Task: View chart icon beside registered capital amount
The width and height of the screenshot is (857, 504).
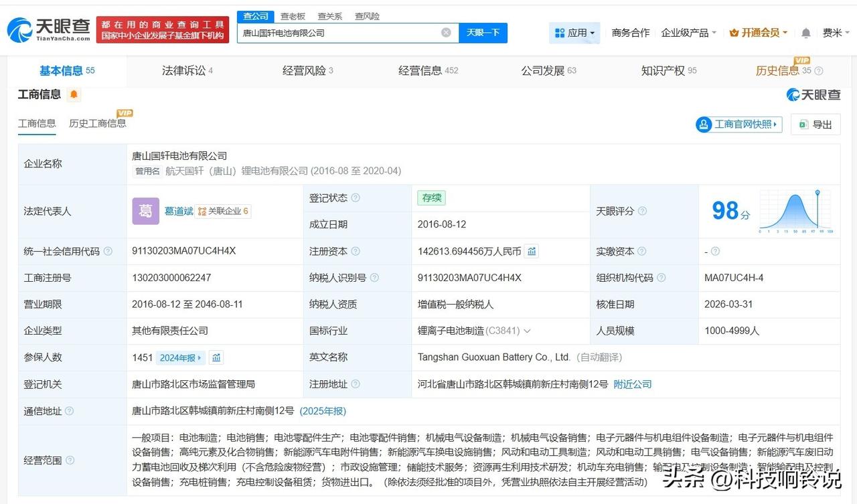Action: coord(532,252)
